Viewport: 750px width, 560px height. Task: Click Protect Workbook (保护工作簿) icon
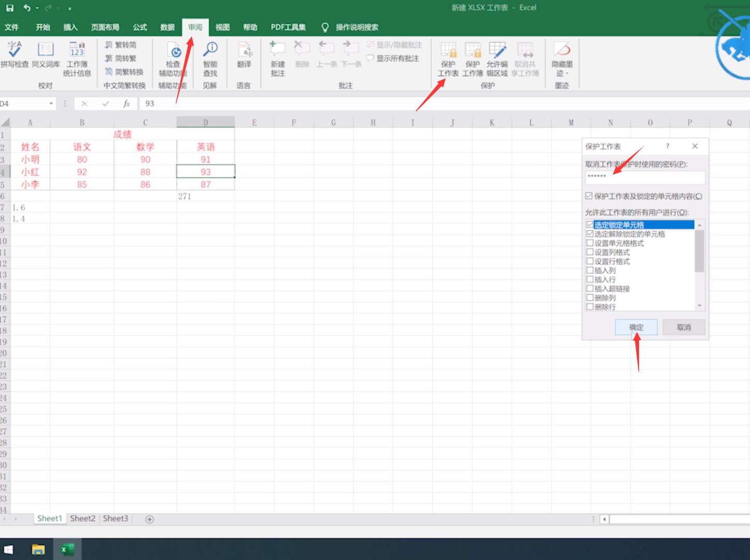[x=472, y=59]
